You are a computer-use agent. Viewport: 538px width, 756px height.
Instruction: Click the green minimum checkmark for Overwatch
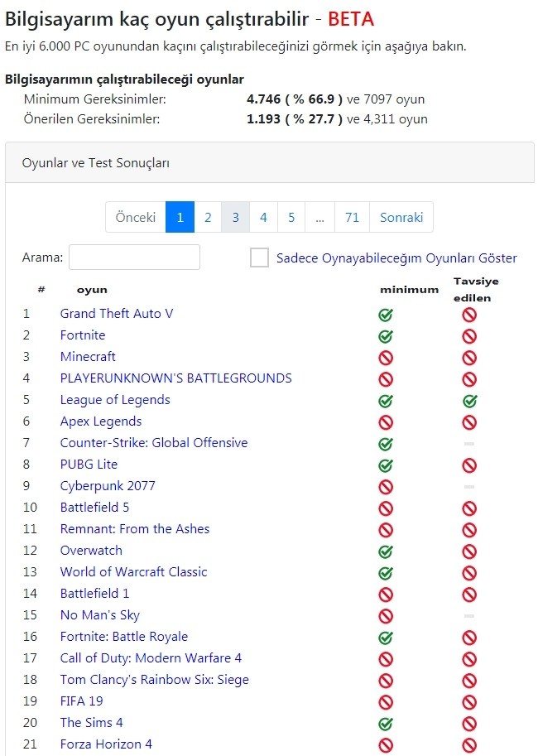tap(386, 551)
